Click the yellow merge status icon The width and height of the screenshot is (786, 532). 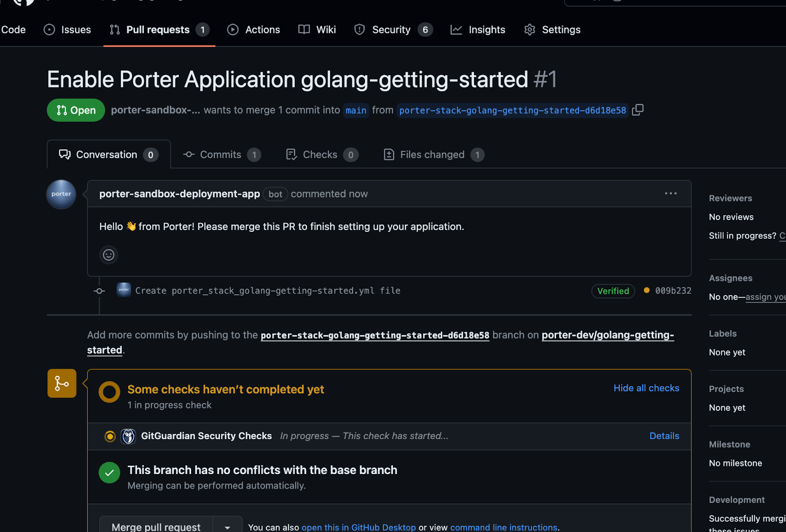coord(62,383)
